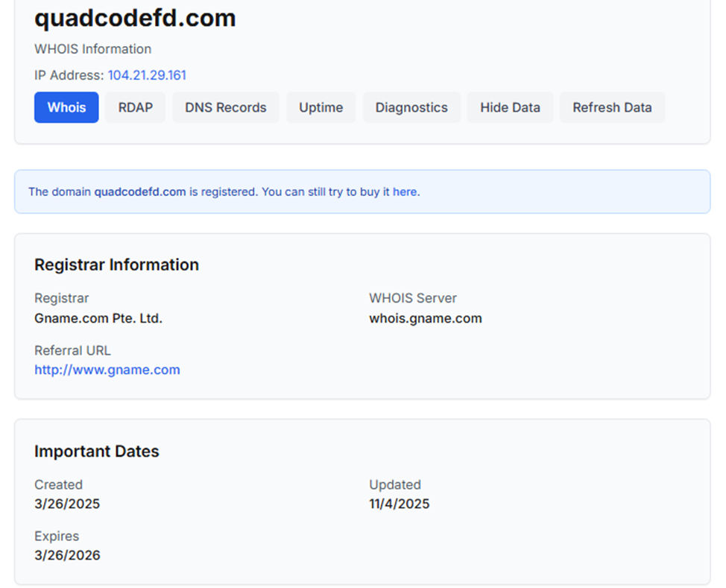Open the Diagnostics tab
726x588 pixels.
(411, 107)
